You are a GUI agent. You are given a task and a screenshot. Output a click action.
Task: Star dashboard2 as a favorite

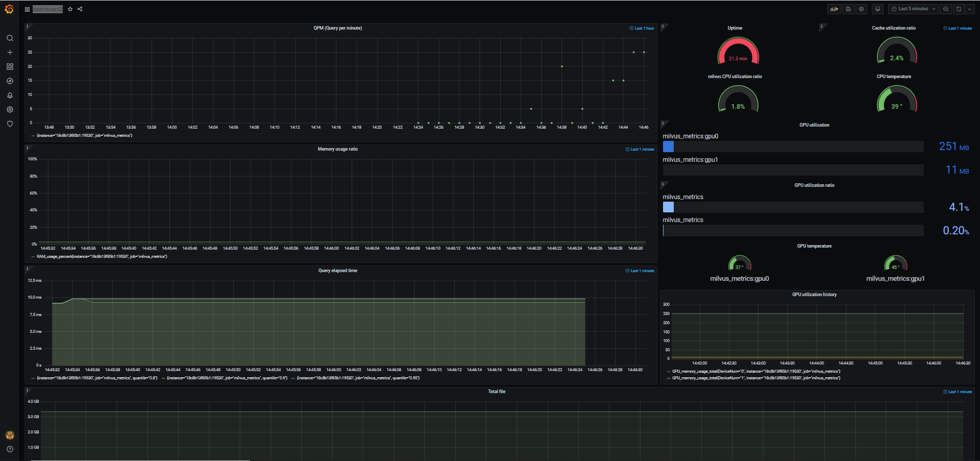70,9
